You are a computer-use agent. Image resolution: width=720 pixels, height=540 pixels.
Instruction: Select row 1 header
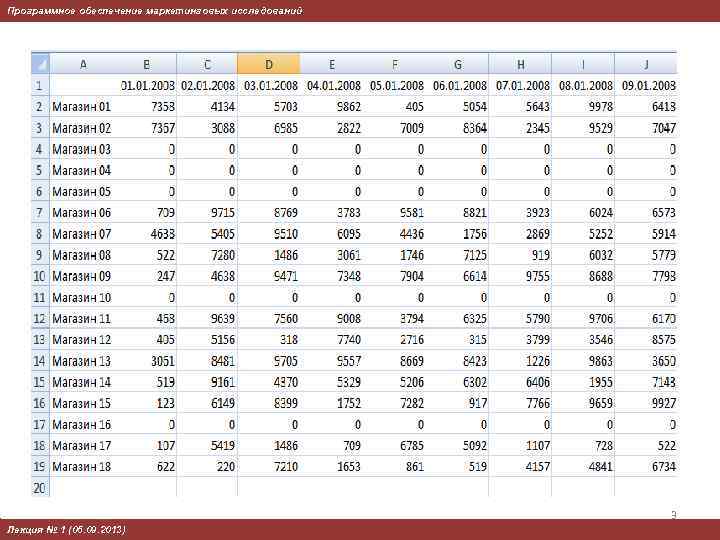click(x=40, y=85)
